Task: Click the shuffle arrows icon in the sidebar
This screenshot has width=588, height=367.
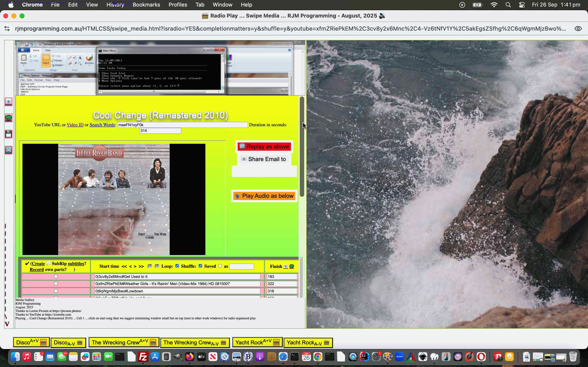Action: (x=9, y=150)
